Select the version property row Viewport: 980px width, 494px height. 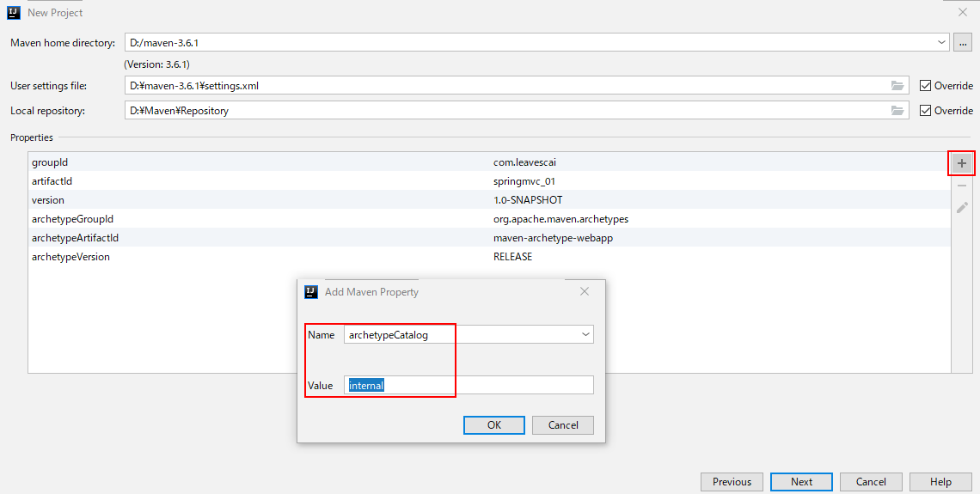[489, 200]
